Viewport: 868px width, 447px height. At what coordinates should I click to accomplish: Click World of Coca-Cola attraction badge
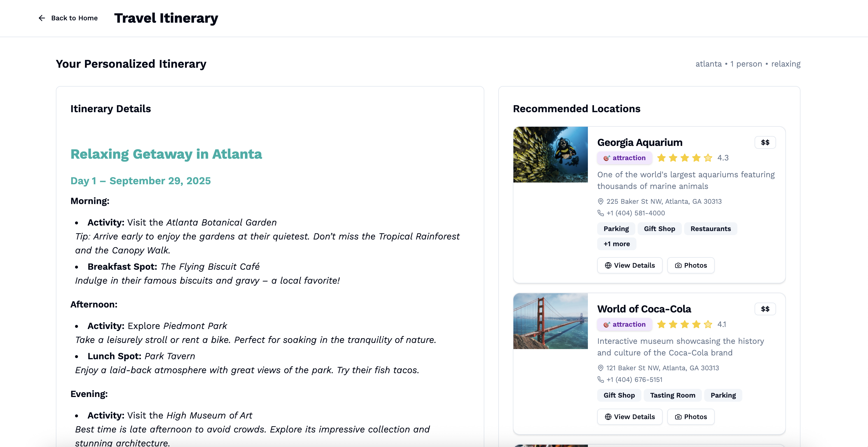pyautogui.click(x=624, y=324)
